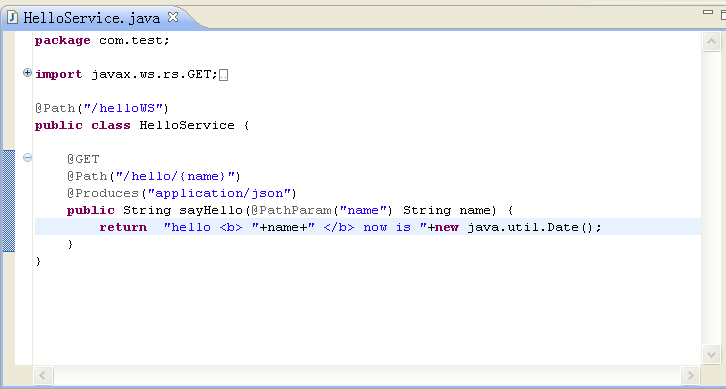Click the vertical scrollbar down arrow

(711, 354)
